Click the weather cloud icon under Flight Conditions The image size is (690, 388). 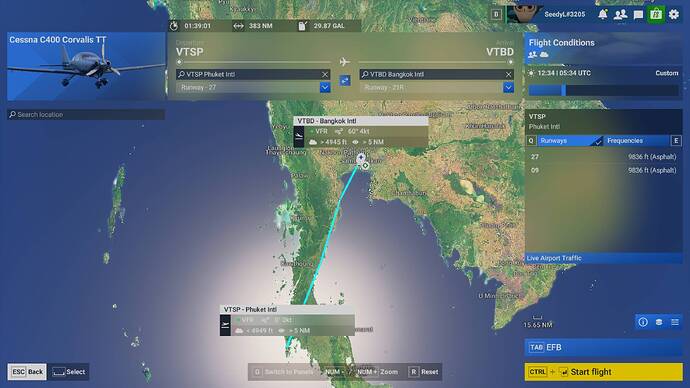[x=544, y=55]
